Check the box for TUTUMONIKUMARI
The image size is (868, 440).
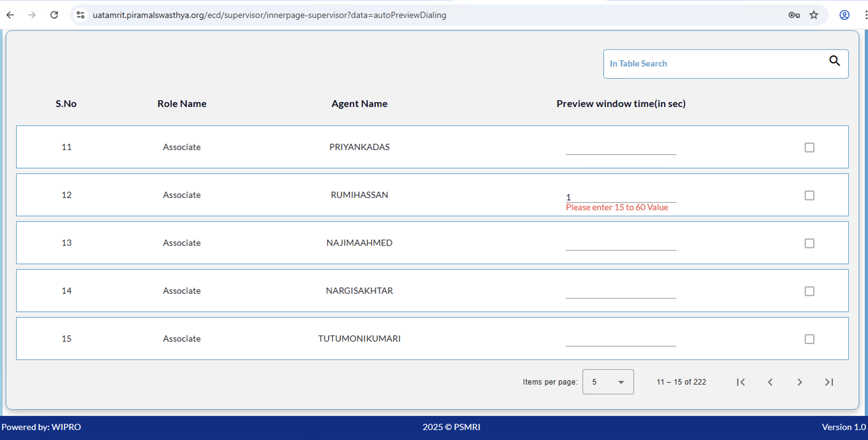[x=809, y=339]
